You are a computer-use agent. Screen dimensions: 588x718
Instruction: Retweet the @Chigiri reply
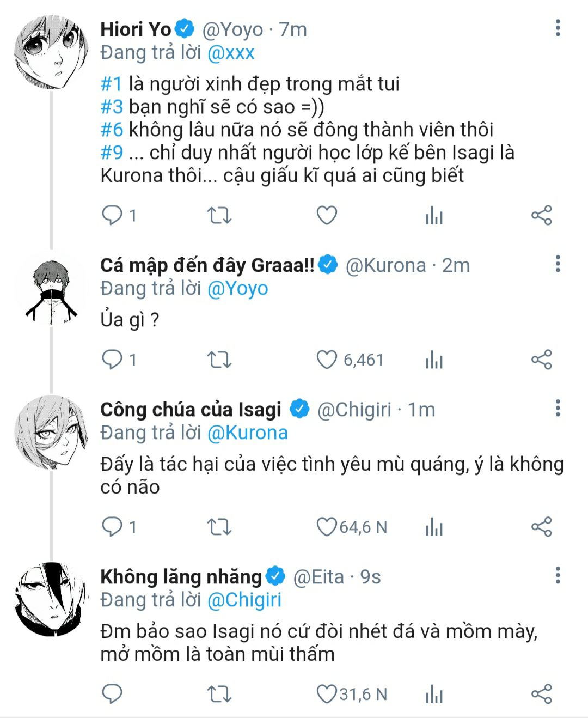219,527
